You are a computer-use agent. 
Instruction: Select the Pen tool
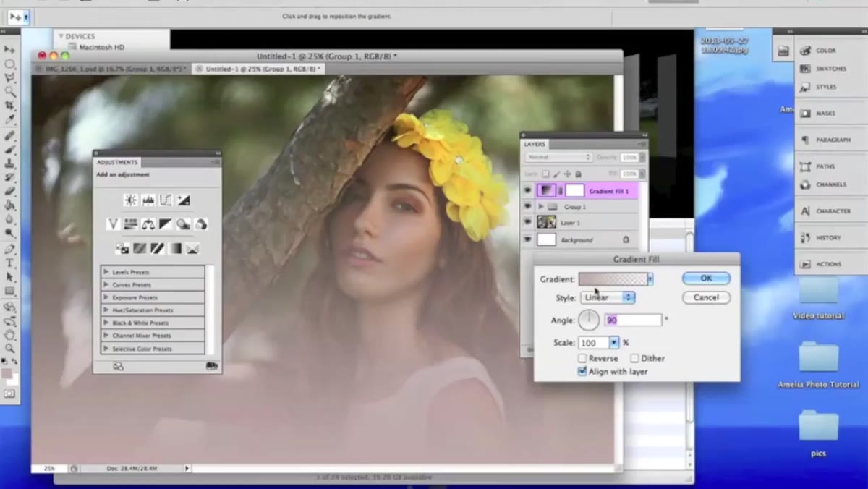[x=9, y=249]
